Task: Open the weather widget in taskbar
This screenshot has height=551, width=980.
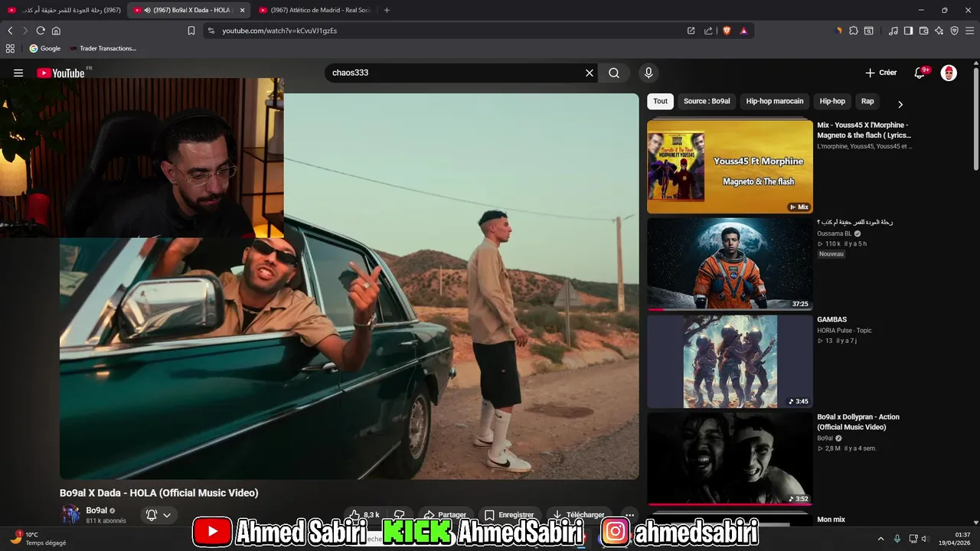Action: pos(37,539)
